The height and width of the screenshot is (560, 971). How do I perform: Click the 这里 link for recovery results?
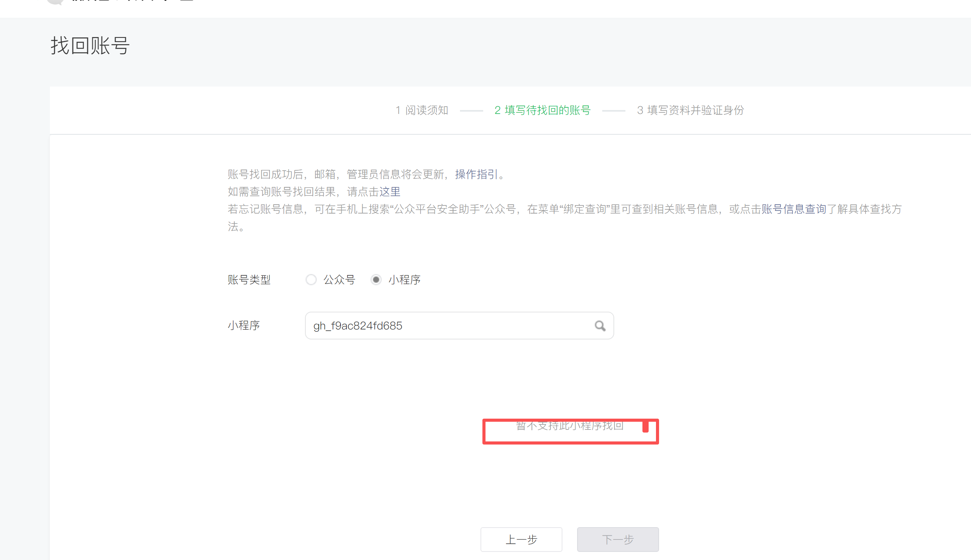click(x=390, y=192)
